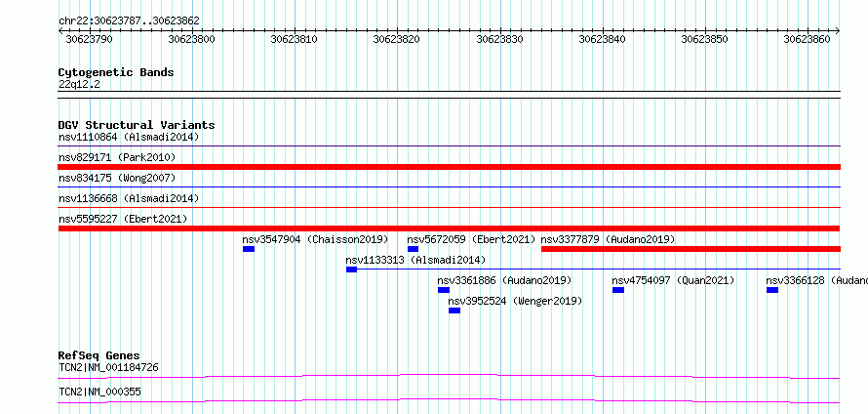Select the blue nsv3952524 variant block
Screen dimensions: 868x414
pos(454,310)
